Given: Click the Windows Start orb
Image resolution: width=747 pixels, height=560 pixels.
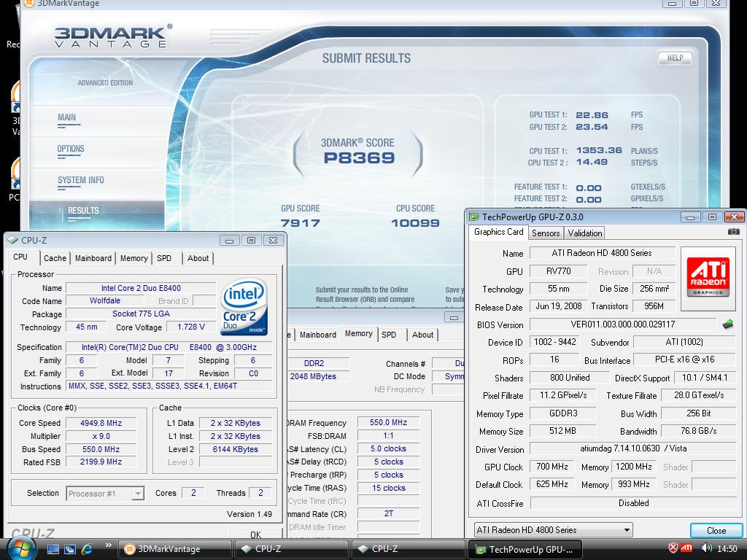Looking at the screenshot, I should (20, 549).
